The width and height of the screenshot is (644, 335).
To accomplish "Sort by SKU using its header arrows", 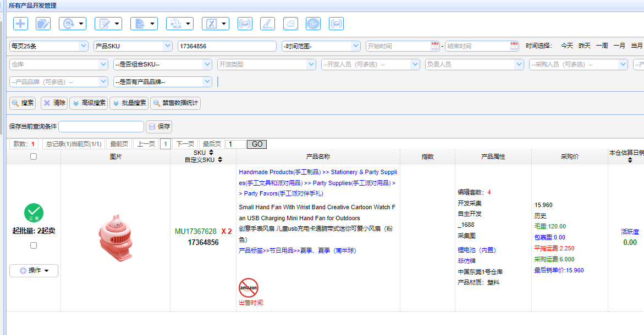I will pyautogui.click(x=211, y=153).
